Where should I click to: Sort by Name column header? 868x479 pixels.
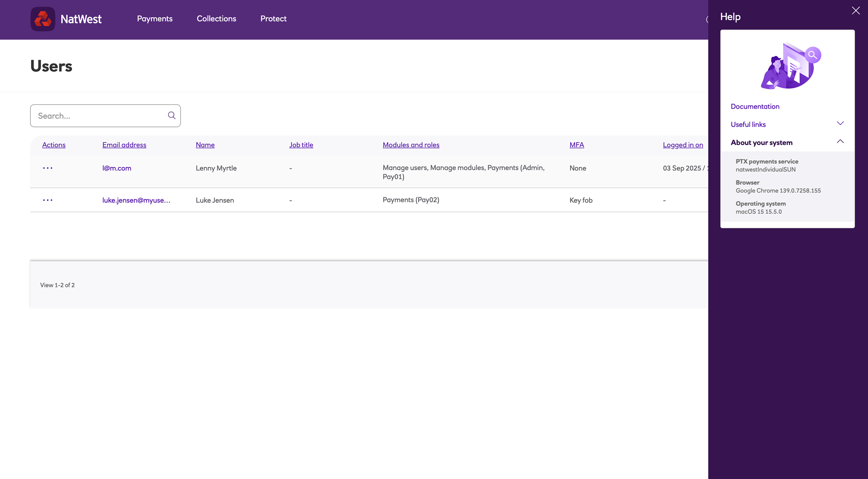tap(205, 145)
